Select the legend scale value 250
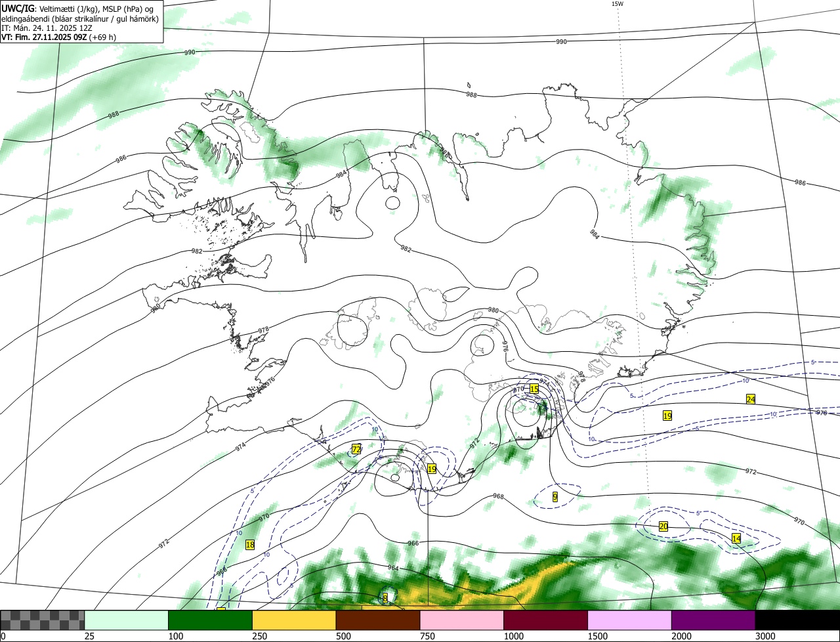The height and width of the screenshot is (642, 840). click(260, 636)
